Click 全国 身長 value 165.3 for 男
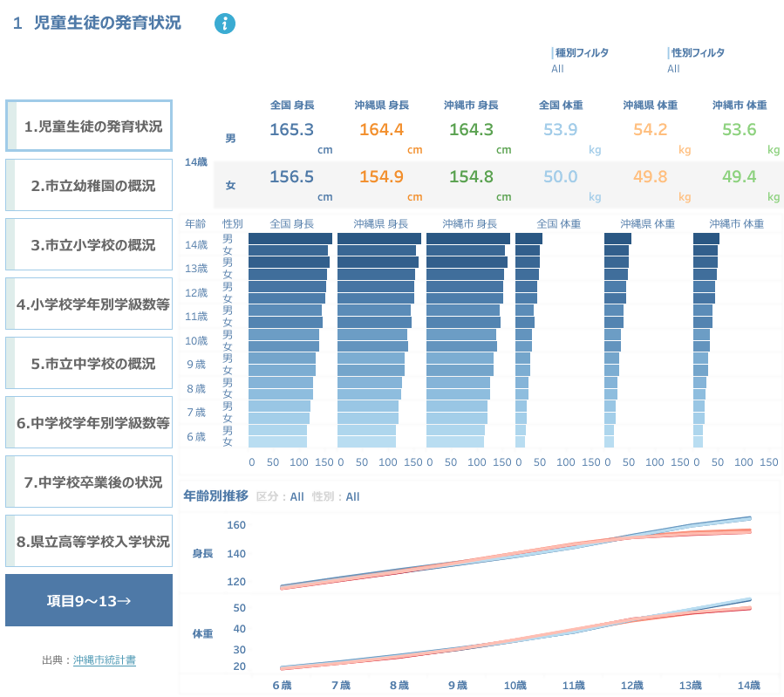784x697 pixels. click(x=291, y=130)
